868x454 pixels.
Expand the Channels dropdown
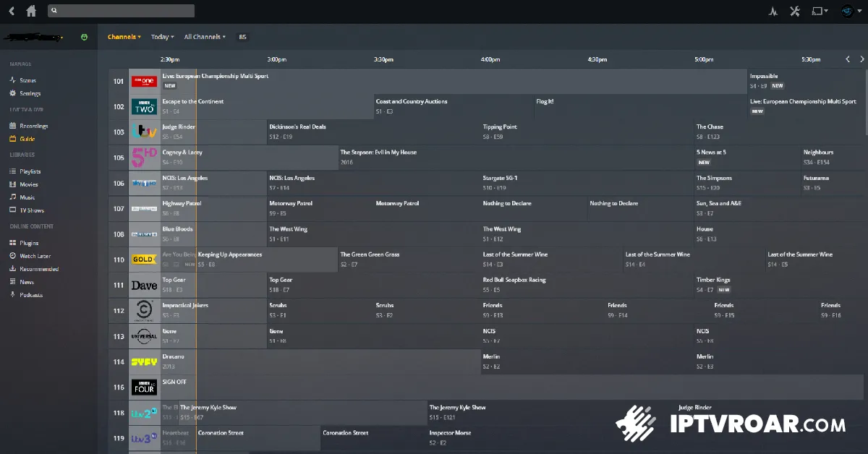(124, 37)
